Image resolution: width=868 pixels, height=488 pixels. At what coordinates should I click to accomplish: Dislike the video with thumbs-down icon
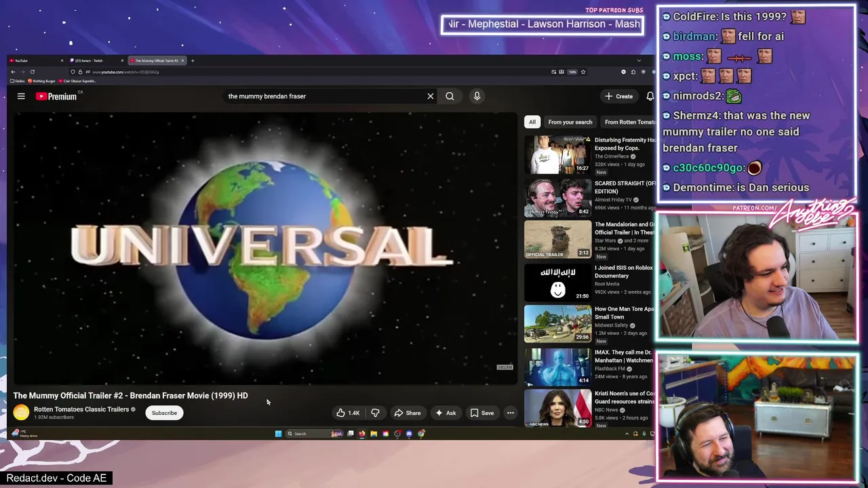[375, 413]
